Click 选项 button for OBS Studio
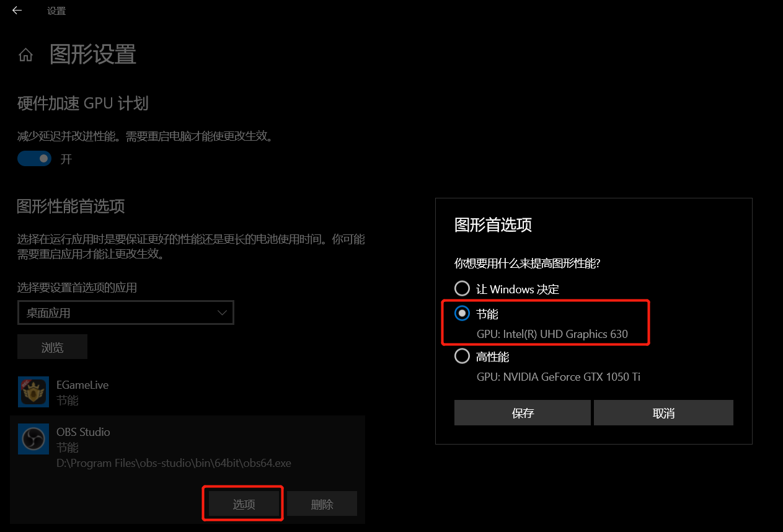Viewport: 783px width, 532px height. [x=244, y=503]
